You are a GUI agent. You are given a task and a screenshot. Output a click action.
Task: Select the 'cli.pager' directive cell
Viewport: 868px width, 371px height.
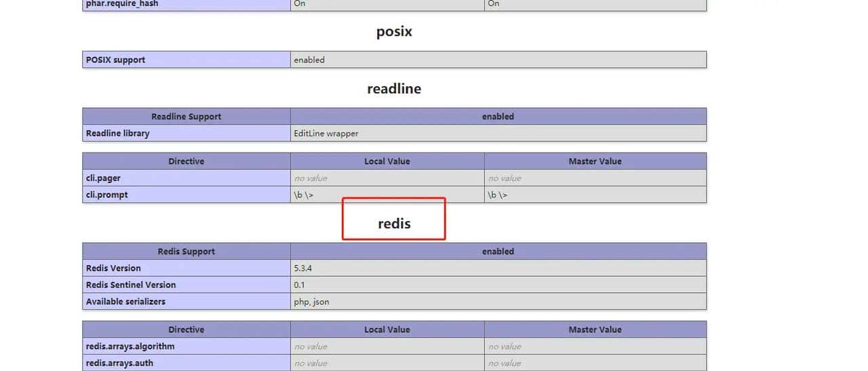pos(186,178)
